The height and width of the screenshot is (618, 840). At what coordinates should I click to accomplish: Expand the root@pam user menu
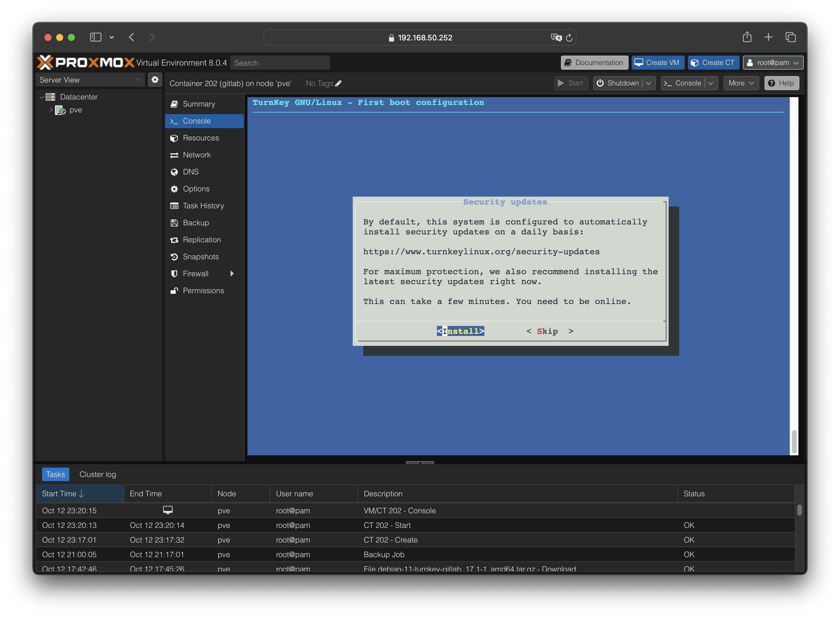pos(773,63)
